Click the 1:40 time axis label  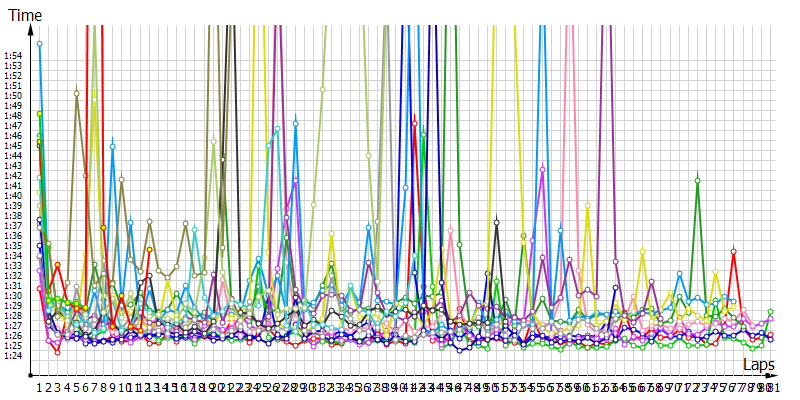coord(13,196)
